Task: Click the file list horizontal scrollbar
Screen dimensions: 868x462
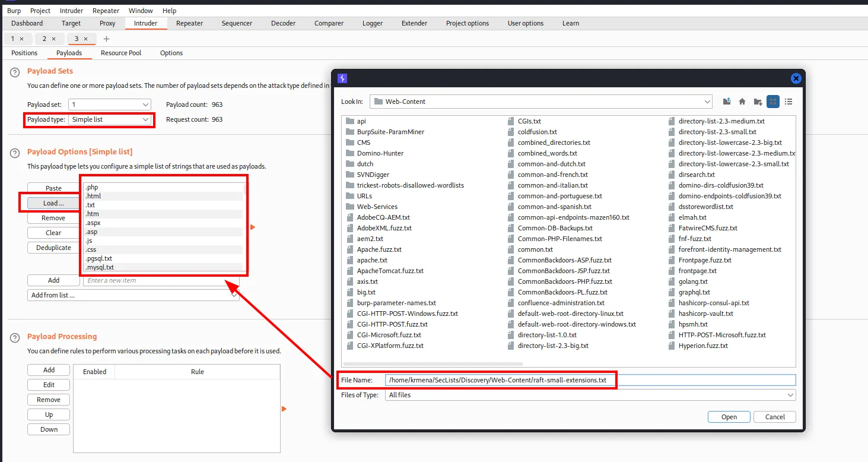Action: pyautogui.click(x=433, y=363)
